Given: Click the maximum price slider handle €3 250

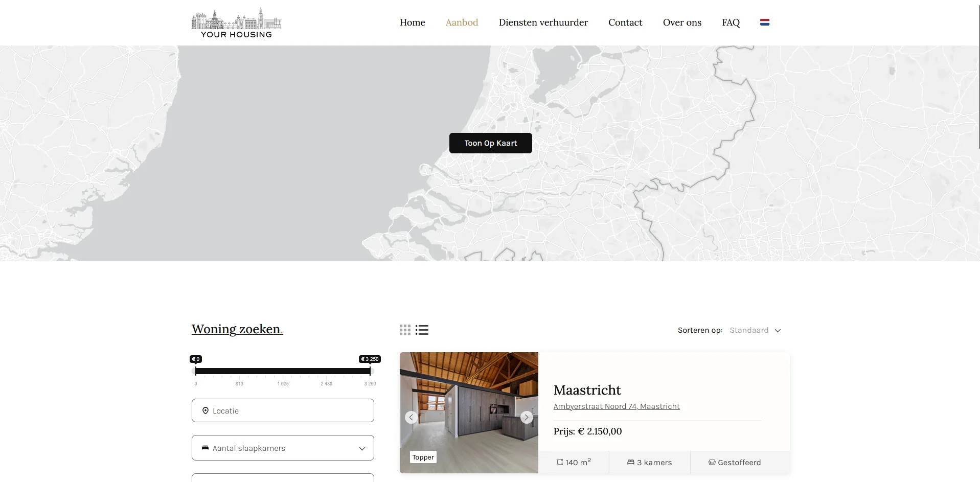Looking at the screenshot, I should 370,371.
